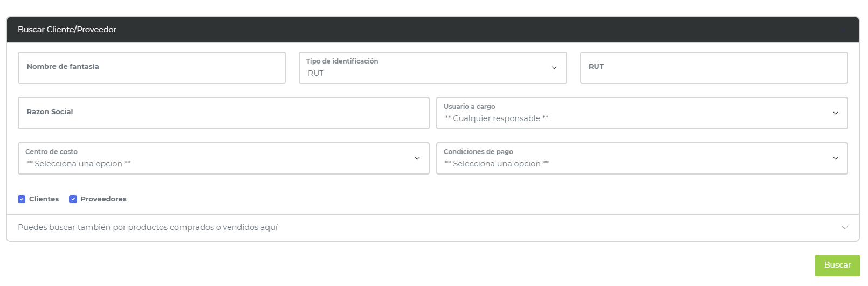This screenshot has width=868, height=286.
Task: Click the chevron arrow in Usuario a cargo
Action: click(x=835, y=113)
